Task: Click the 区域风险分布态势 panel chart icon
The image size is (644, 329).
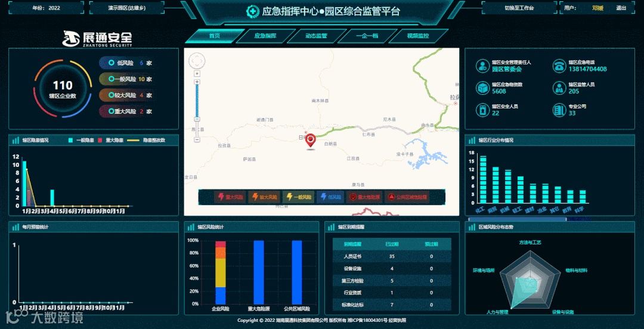Action: tap(472, 227)
